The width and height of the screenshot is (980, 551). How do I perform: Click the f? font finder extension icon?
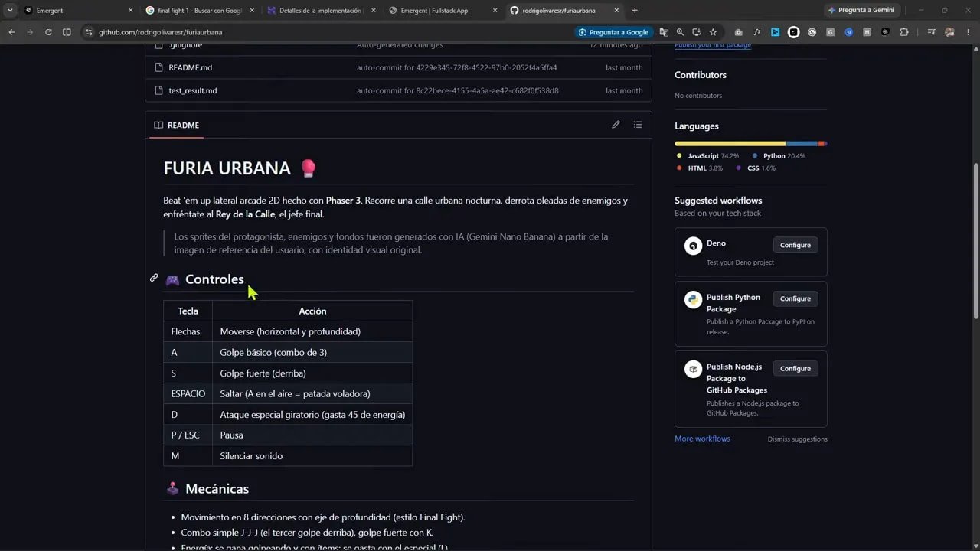point(756,32)
